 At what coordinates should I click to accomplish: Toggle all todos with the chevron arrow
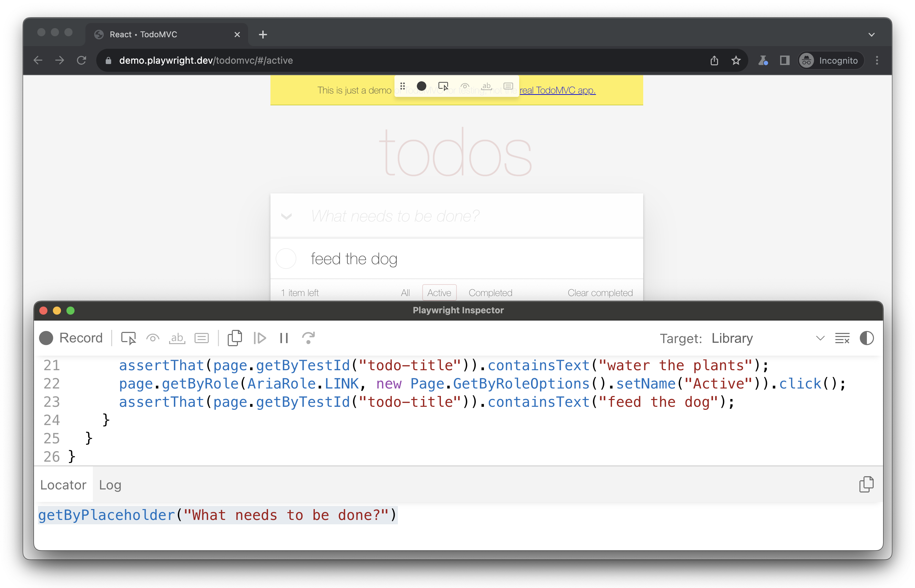coord(287,216)
